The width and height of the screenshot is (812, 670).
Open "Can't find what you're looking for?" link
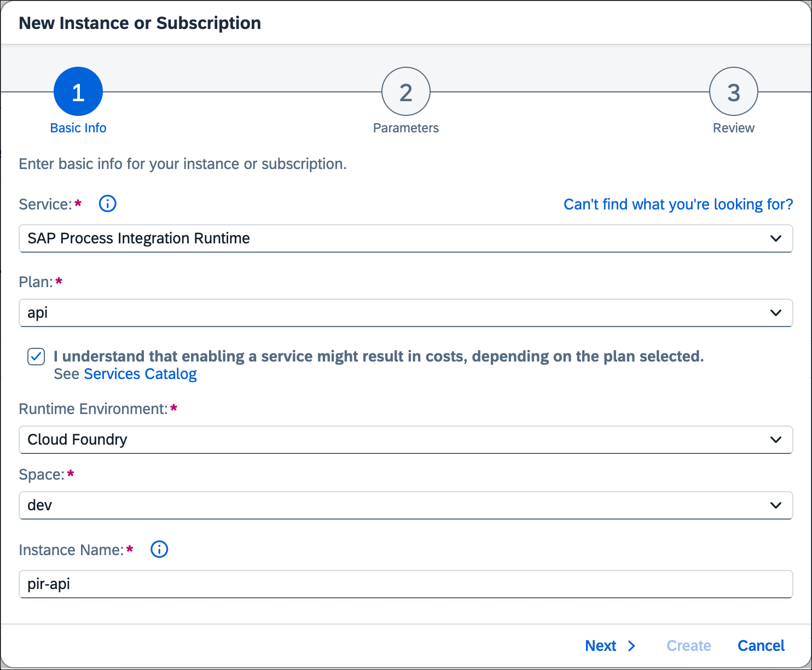click(x=678, y=205)
